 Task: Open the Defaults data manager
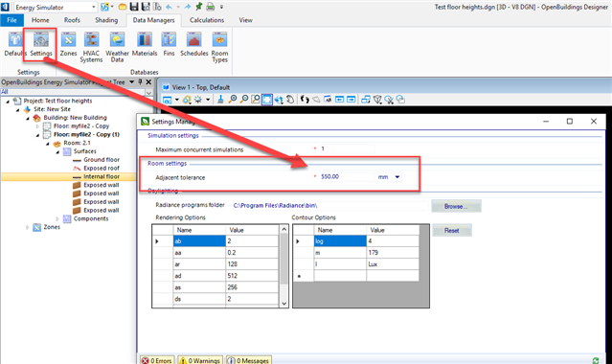tap(14, 44)
